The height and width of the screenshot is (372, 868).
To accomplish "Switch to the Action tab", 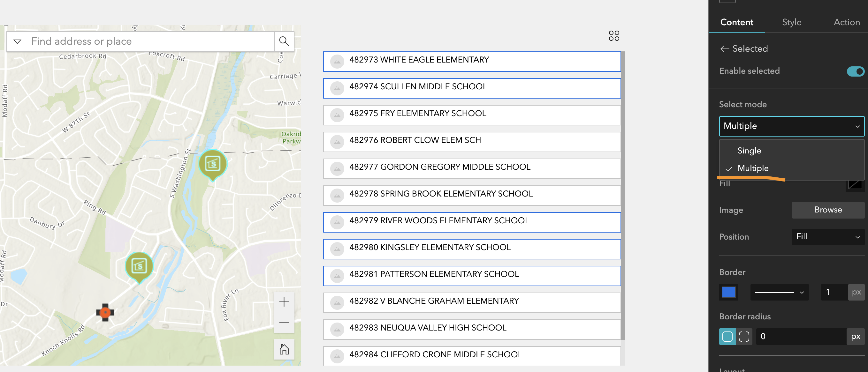I will click(846, 22).
